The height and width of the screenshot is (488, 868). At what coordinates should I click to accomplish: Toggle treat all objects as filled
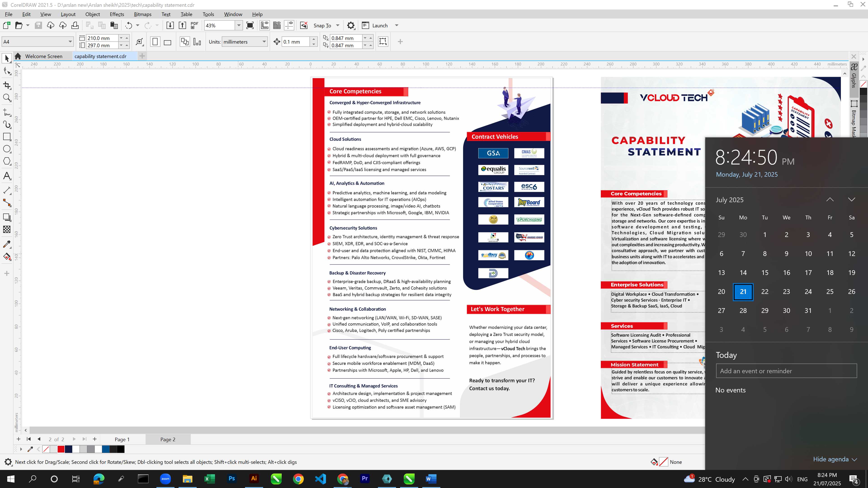pos(383,41)
